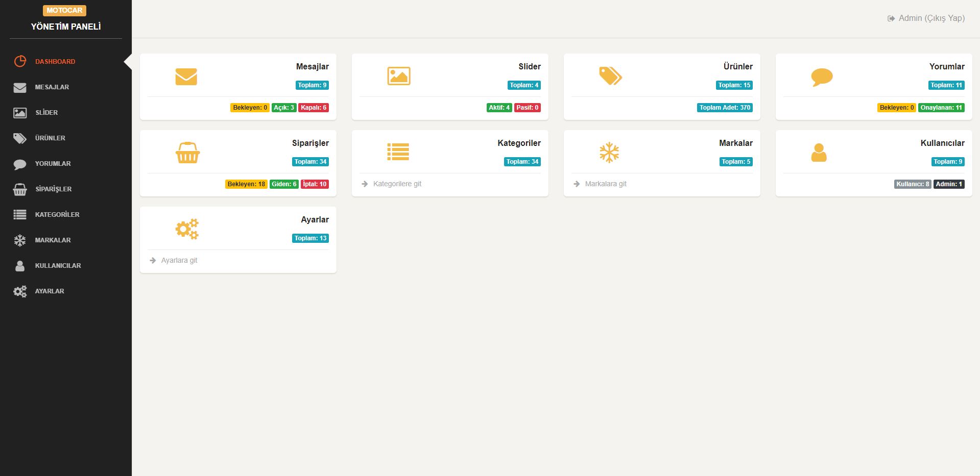Click the Ayarlar gears icon in sidebar
The height and width of the screenshot is (476, 980).
(20, 291)
